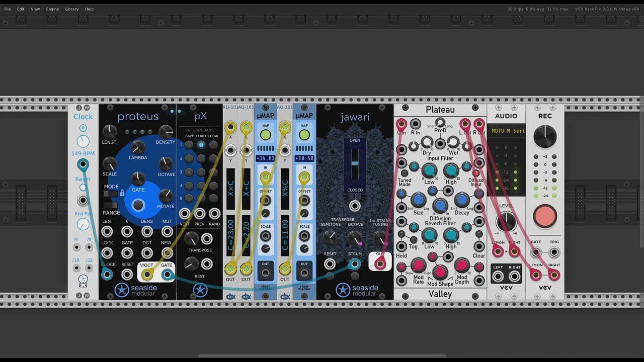Toggle Plateau Tuned Mode button
Image resolution: width=644 pixels, height=362 pixels.
[404, 173]
